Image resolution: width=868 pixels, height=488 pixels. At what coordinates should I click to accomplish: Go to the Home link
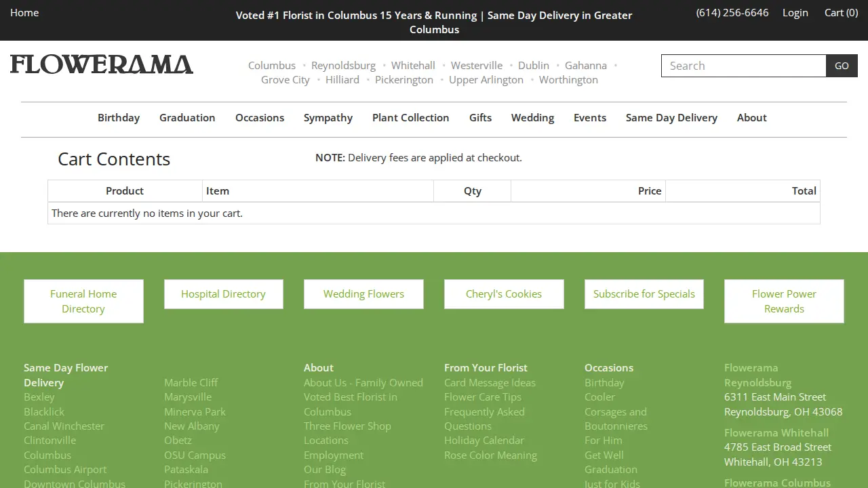[24, 13]
